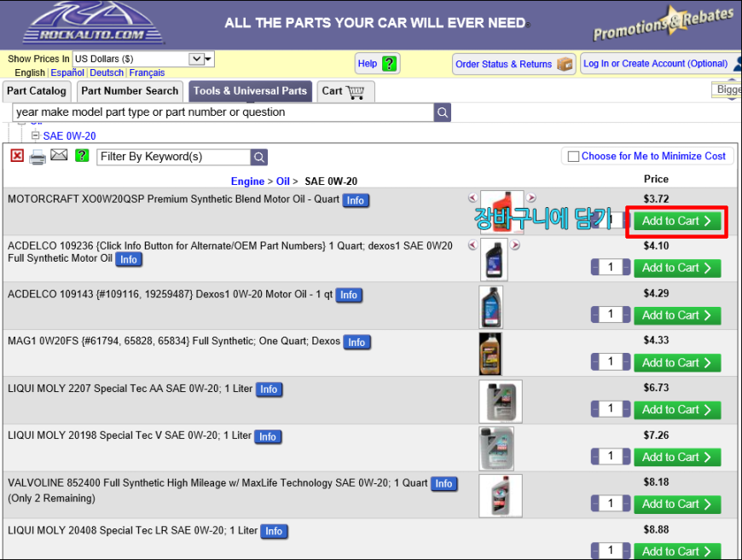The width and height of the screenshot is (742, 560).
Task: Show next image for ACDelco 109236
Action: (515, 245)
